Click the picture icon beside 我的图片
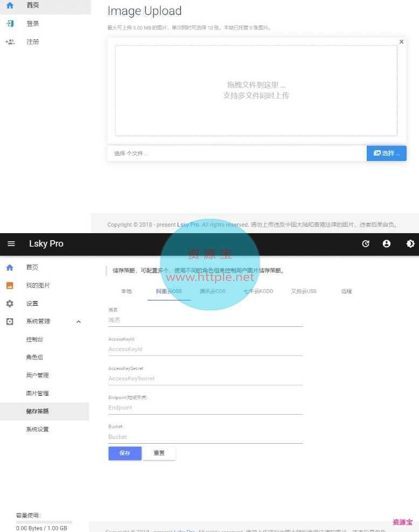 (10, 285)
